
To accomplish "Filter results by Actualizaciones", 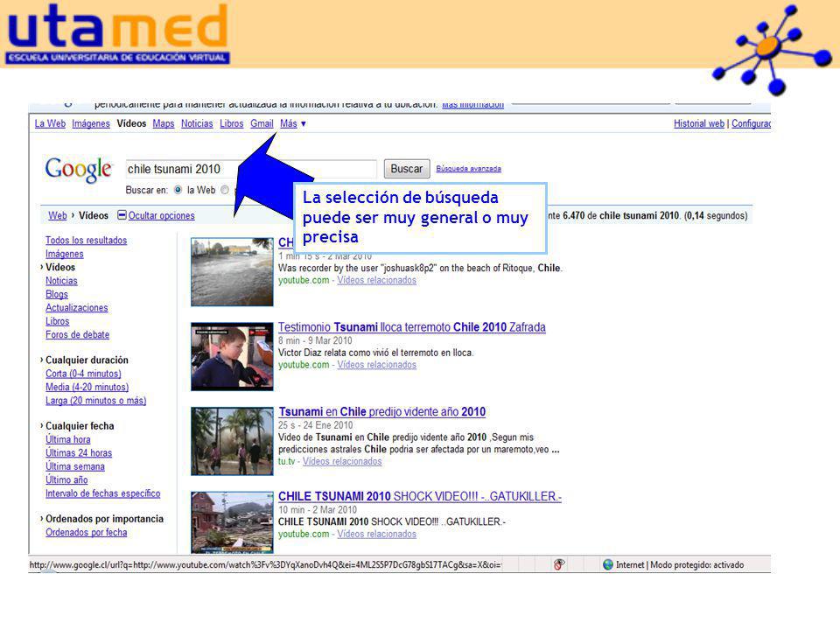I will (77, 307).
